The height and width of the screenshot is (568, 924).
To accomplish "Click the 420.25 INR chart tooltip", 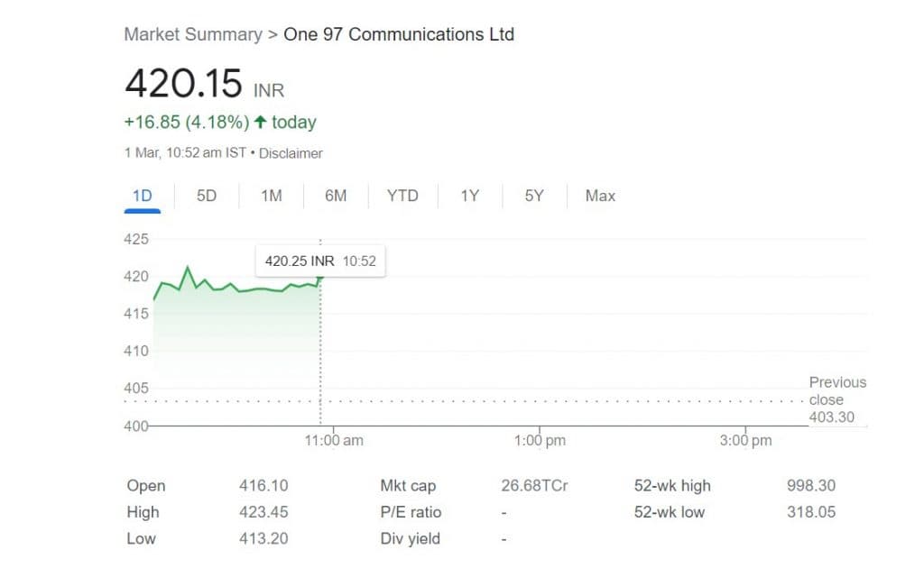I will tap(319, 261).
